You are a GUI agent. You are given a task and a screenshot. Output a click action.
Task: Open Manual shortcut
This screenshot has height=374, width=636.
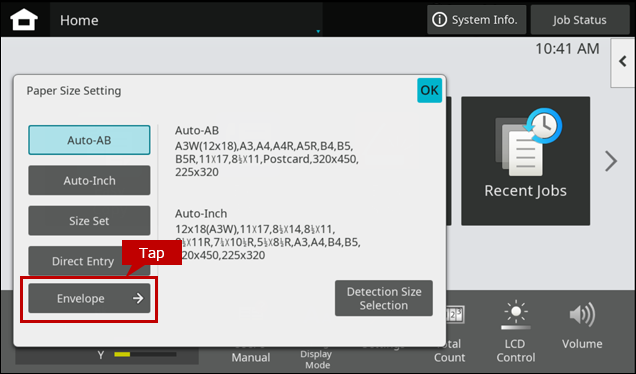click(251, 357)
